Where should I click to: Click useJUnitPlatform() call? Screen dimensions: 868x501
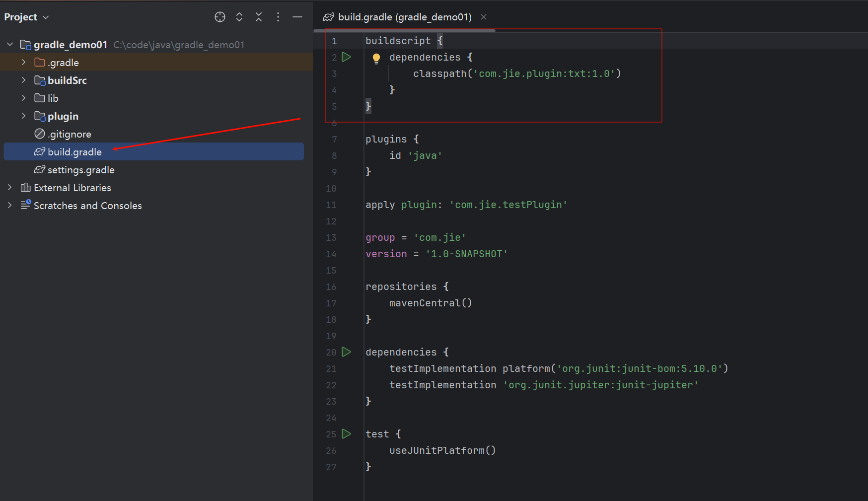442,450
